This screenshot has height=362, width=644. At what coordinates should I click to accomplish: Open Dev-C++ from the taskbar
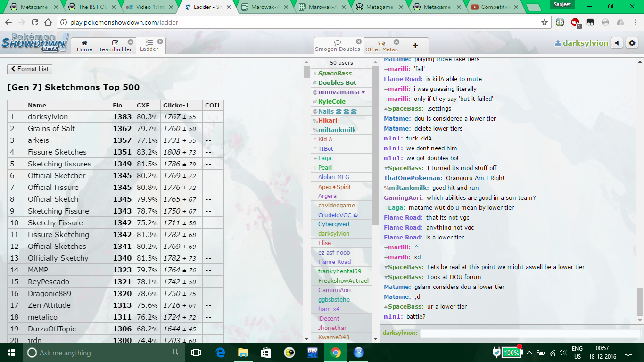coord(313,353)
